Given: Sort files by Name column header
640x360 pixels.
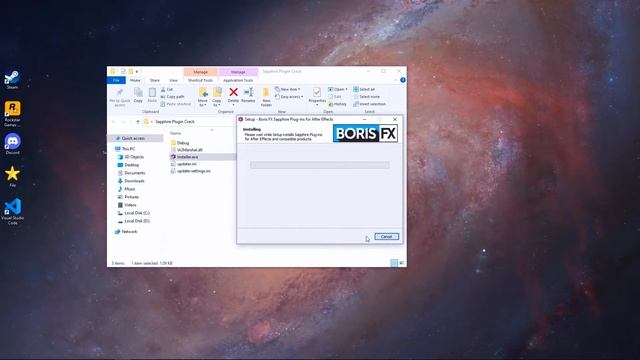Looking at the screenshot, I should click(176, 133).
